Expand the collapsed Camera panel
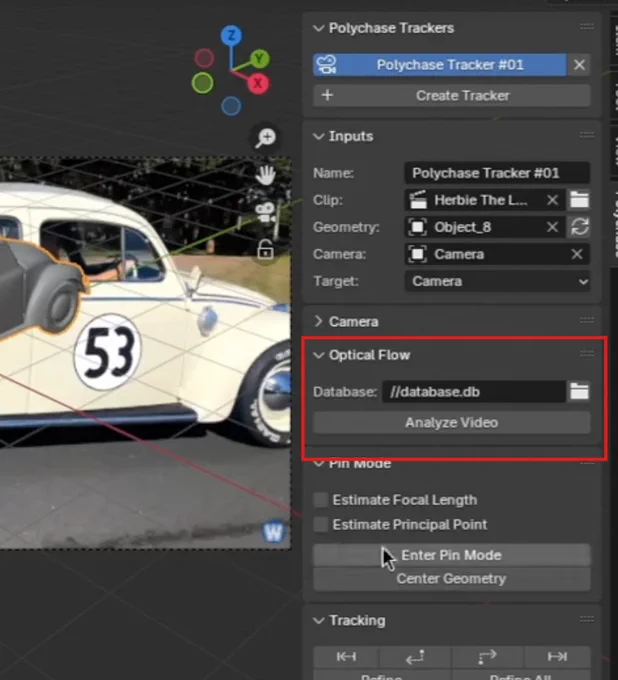 [x=319, y=321]
